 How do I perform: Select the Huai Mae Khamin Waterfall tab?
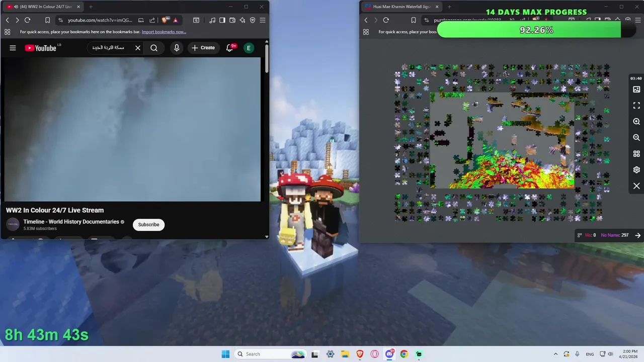tap(401, 7)
